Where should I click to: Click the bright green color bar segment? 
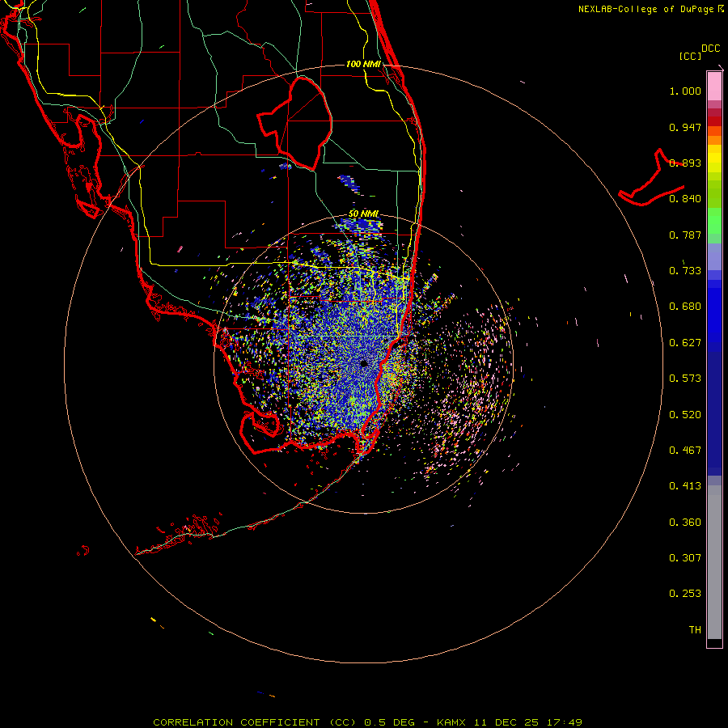(714, 221)
